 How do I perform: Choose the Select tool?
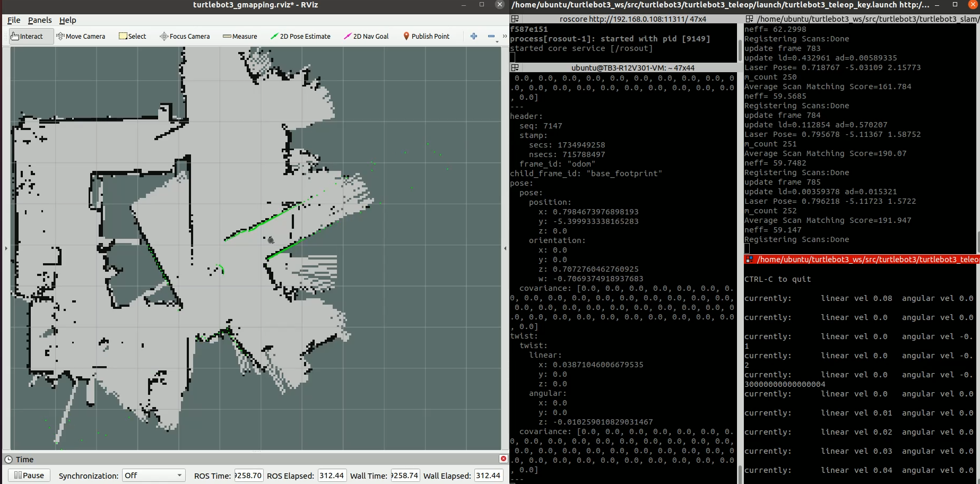[133, 36]
